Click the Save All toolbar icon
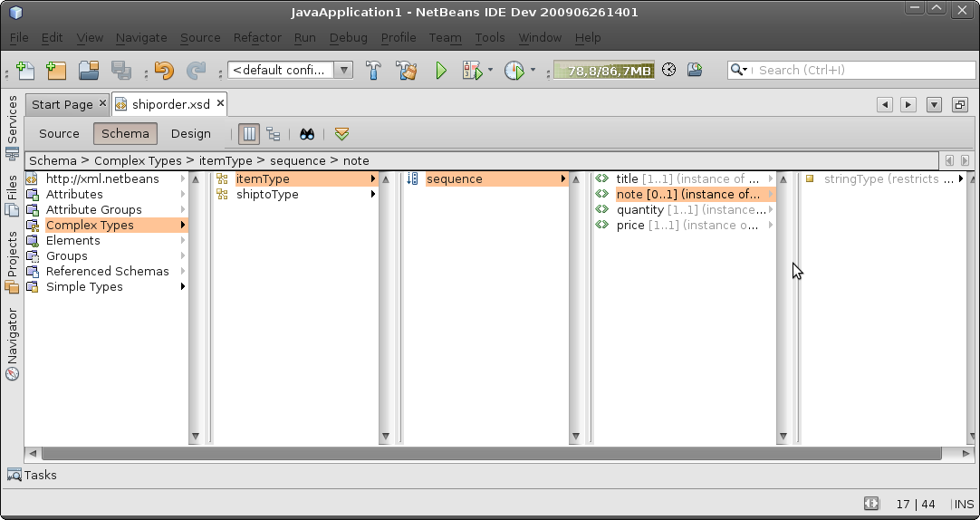Image resolution: width=980 pixels, height=520 pixels. [121, 70]
